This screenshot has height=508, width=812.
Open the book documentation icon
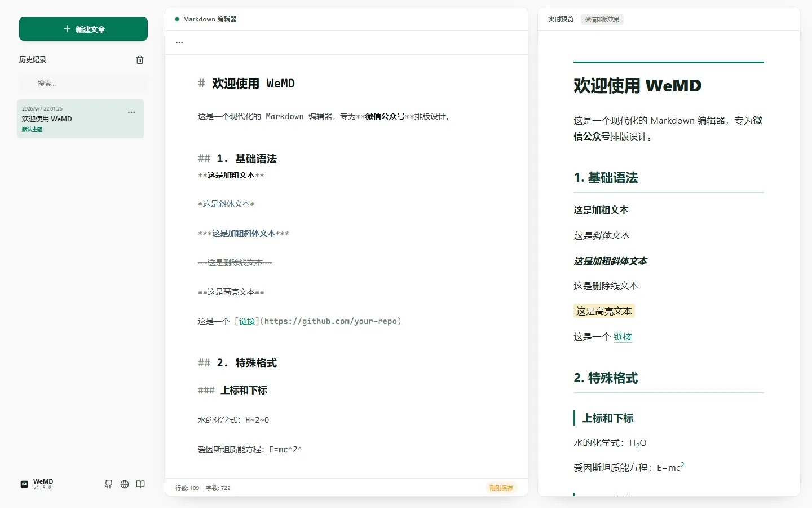140,484
